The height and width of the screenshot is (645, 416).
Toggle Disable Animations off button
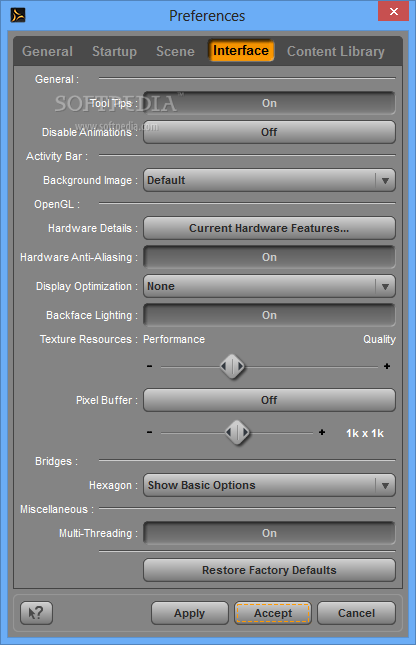tap(269, 132)
